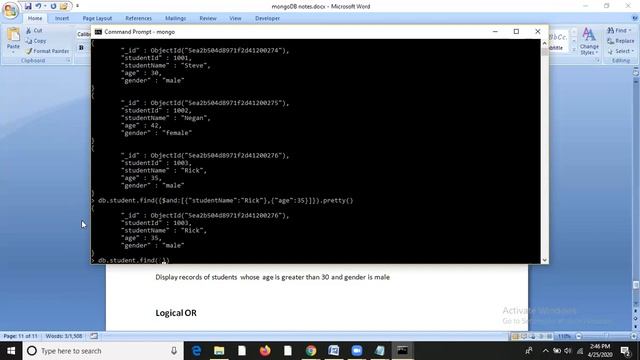This screenshot has width=640, height=360.
Task: Copy the selection with Copy button
Action: 36,41
